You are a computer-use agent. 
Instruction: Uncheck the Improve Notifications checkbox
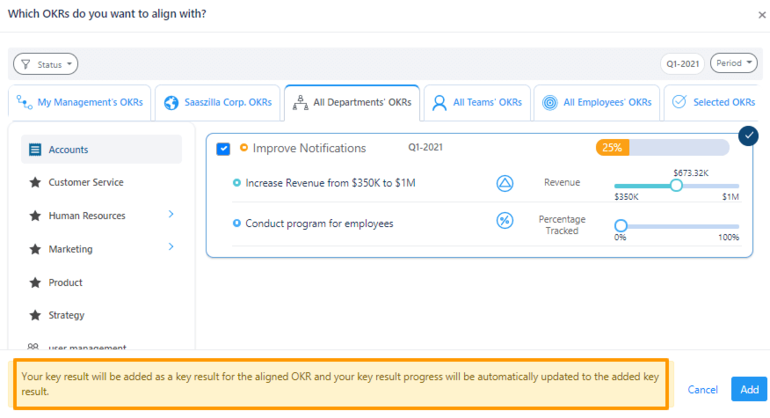click(223, 149)
